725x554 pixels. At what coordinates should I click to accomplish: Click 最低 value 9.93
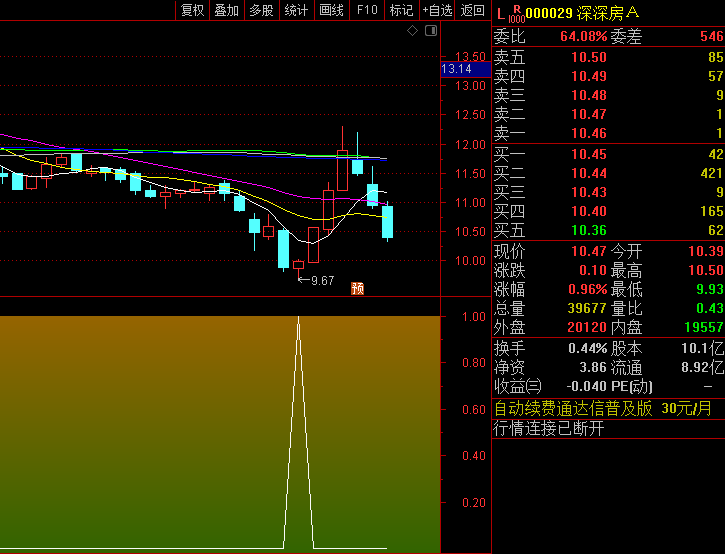[x=710, y=289]
